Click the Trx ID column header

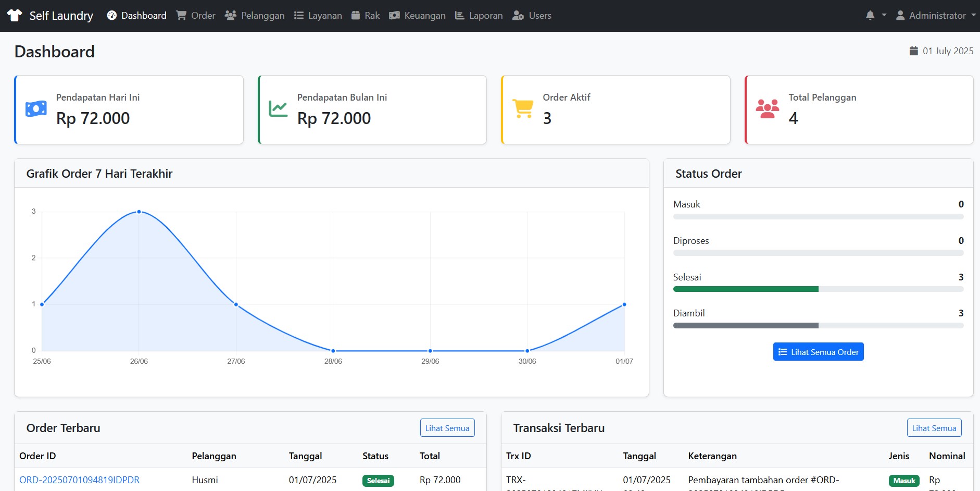click(x=518, y=456)
